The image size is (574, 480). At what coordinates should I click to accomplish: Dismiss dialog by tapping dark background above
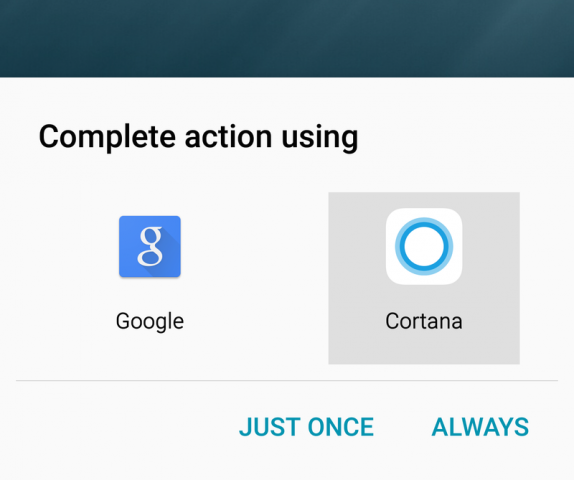pos(287,38)
